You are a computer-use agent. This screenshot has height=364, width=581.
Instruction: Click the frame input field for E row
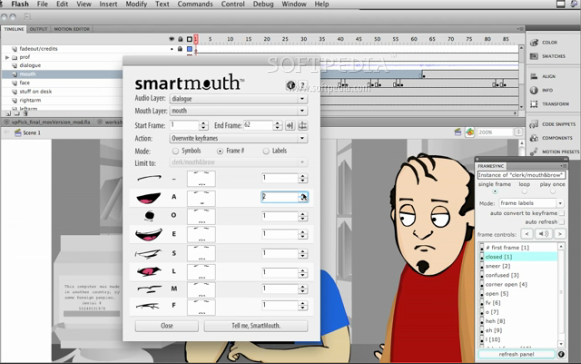point(280,234)
